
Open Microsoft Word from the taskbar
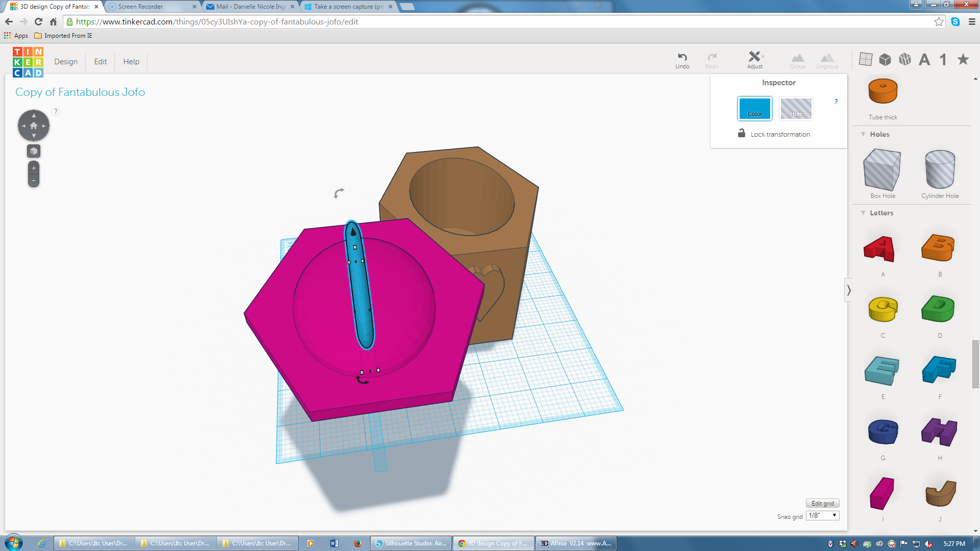click(334, 543)
